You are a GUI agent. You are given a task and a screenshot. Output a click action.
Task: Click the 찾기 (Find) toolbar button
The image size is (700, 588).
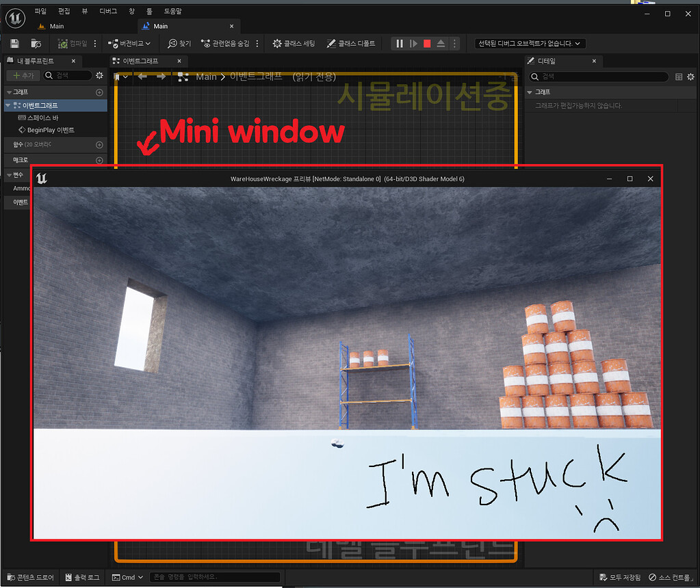[179, 43]
